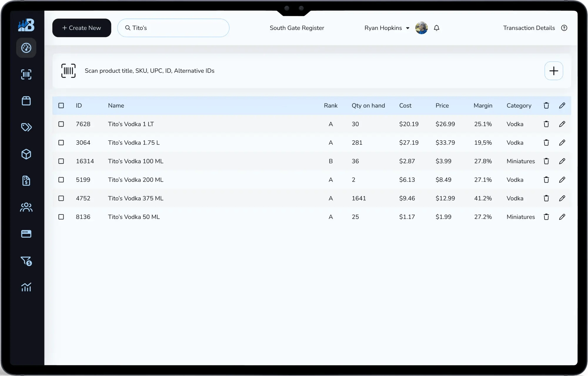
Task: Click Miniatures category in row 16314
Action: [520, 161]
